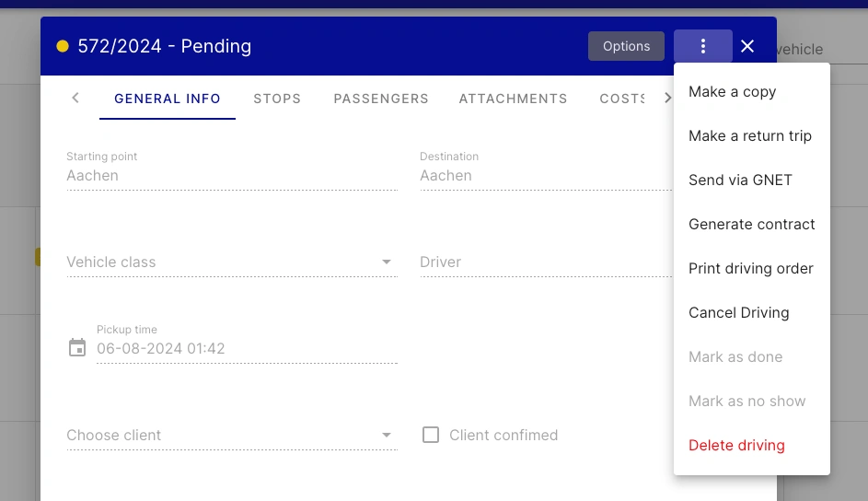Click the pickup time calendar icon
Viewport: 868px width, 501px height.
[x=77, y=348]
